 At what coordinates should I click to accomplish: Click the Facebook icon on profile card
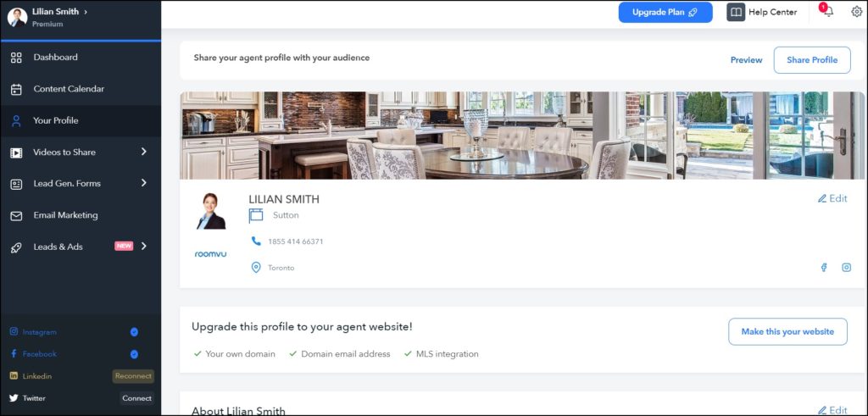[x=823, y=268]
